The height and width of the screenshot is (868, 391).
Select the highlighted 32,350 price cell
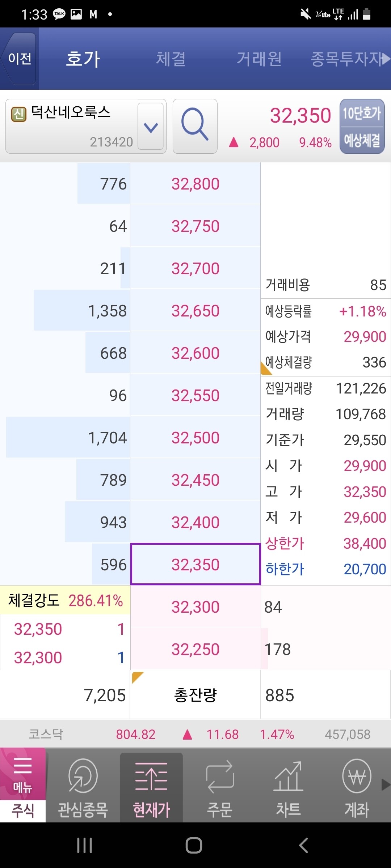click(195, 564)
